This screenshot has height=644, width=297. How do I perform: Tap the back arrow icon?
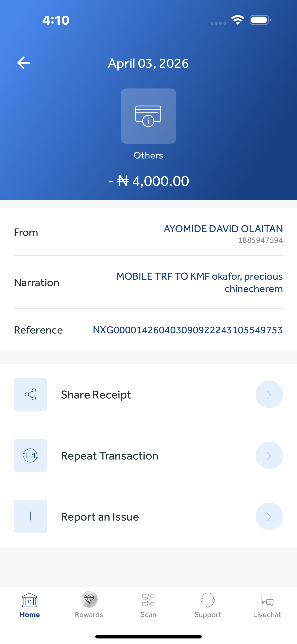click(x=23, y=63)
